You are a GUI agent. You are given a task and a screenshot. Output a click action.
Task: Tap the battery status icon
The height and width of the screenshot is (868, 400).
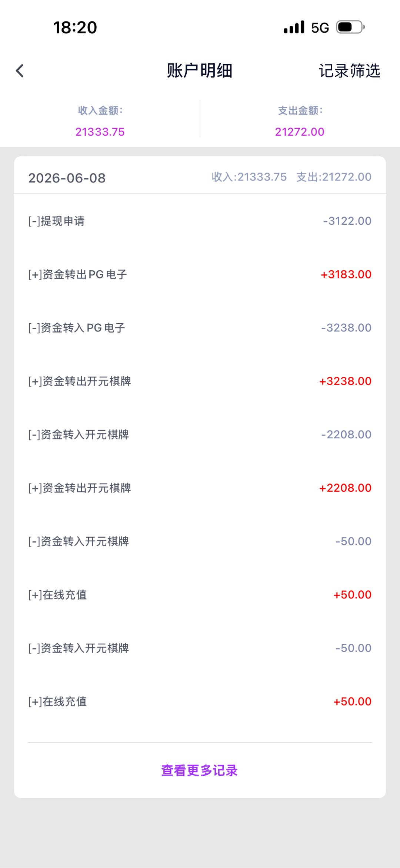pos(350,27)
